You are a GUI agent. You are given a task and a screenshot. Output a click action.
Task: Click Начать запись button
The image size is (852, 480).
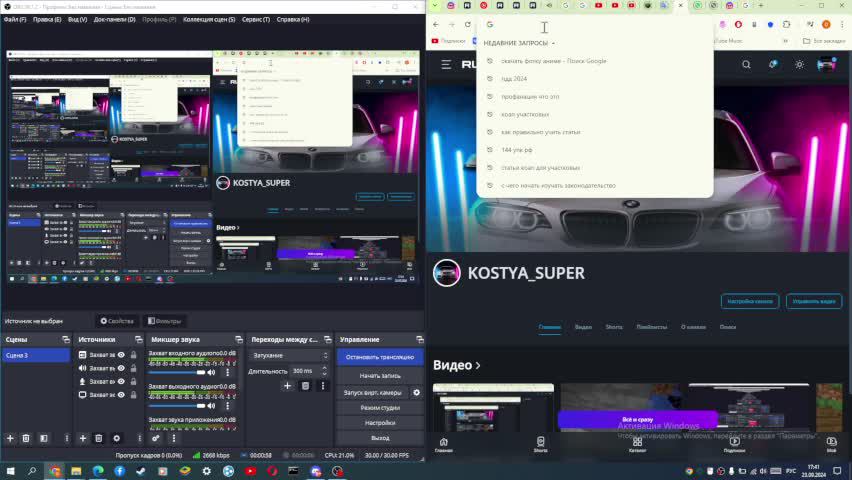pyautogui.click(x=380, y=376)
